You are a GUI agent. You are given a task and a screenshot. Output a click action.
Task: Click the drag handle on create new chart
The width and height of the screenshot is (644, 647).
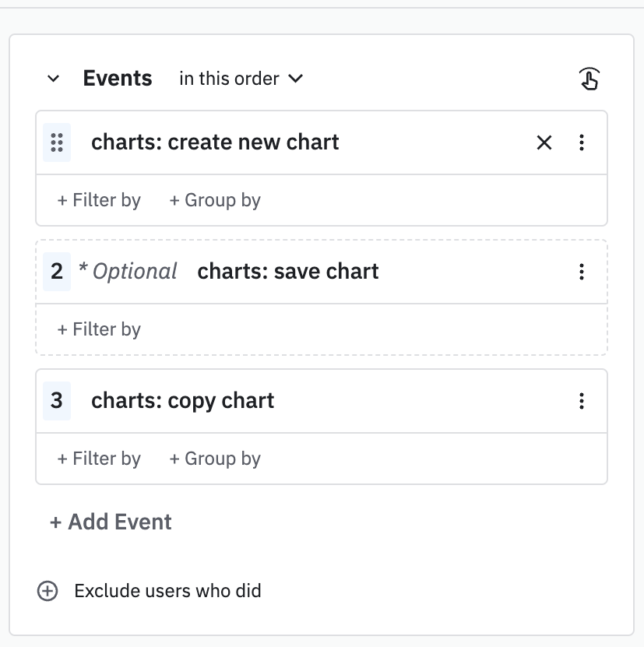[56, 142]
